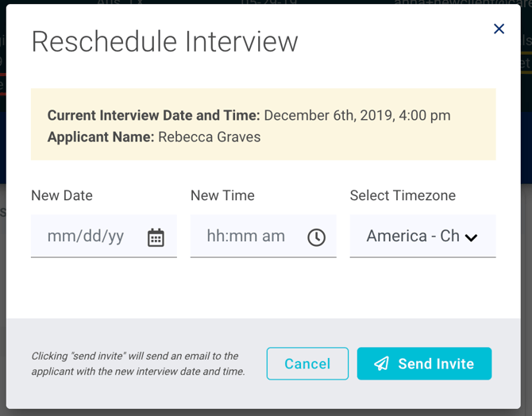Screen dimensions: 532x416
Task: Focus the mm/dd/yy New Date field
Action: click(104, 236)
